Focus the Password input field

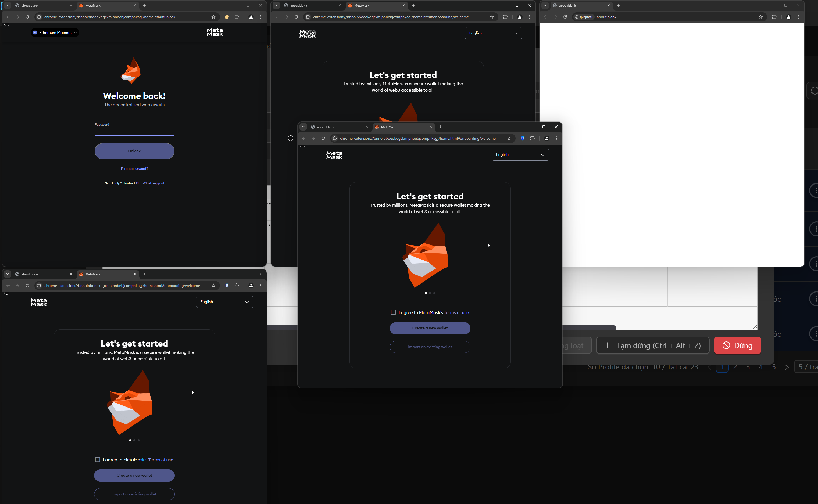pyautogui.click(x=134, y=131)
